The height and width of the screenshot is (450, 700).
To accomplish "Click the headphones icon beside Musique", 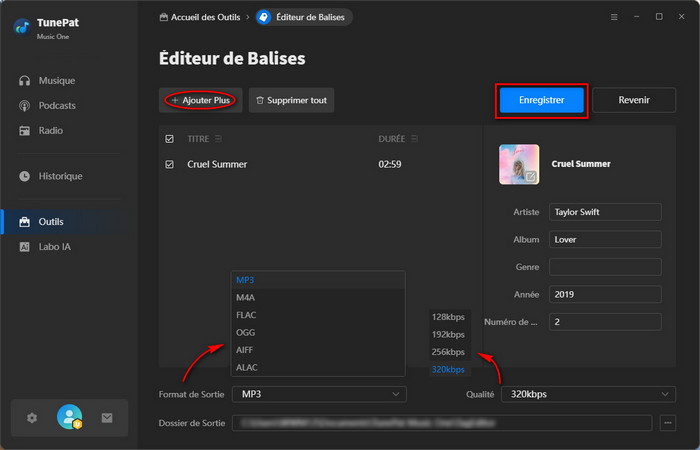I will [x=25, y=81].
